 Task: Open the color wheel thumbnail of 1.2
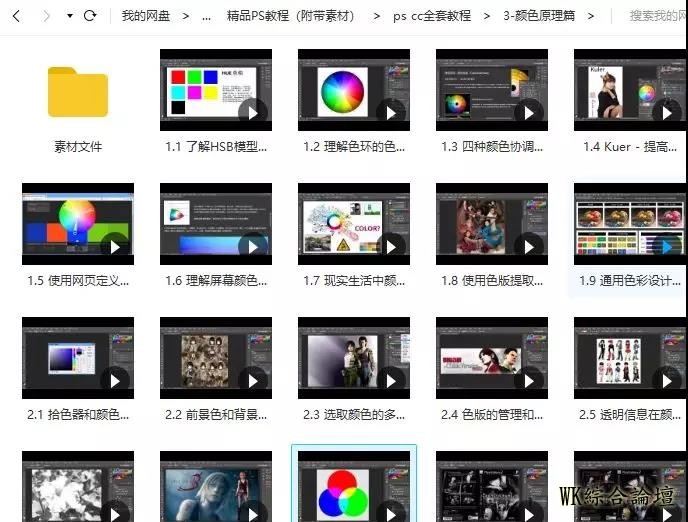tap(354, 90)
